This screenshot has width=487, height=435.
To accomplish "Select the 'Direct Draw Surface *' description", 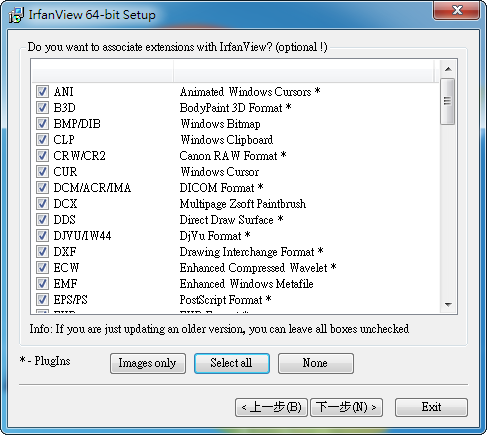I will point(231,220).
